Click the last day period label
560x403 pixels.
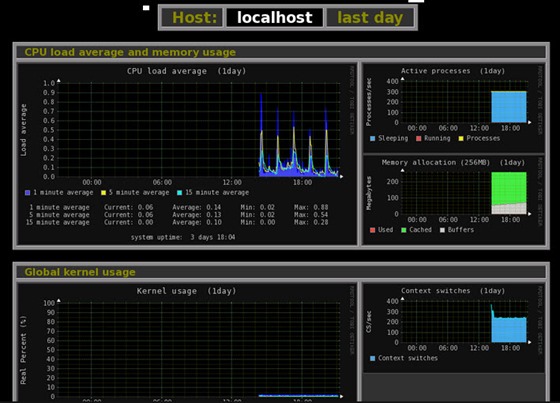coord(370,18)
